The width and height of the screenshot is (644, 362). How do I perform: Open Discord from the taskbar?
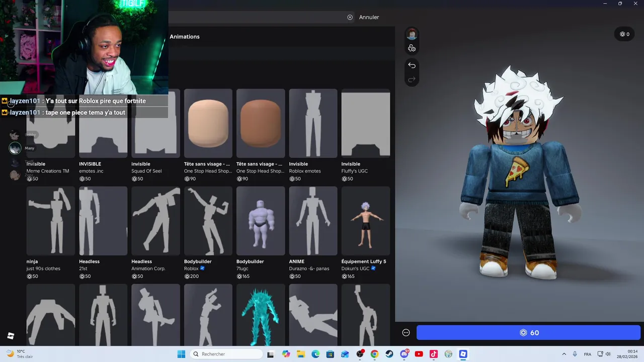[x=404, y=354]
